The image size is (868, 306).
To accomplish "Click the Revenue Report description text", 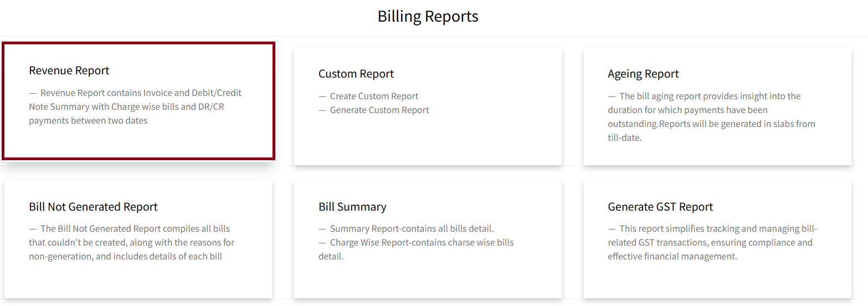I will point(135,106).
